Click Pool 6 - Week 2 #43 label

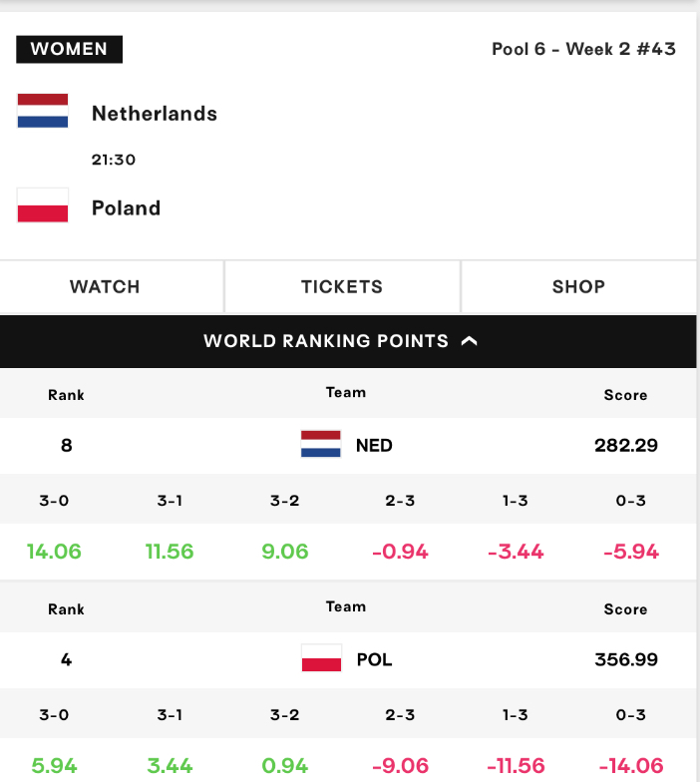click(x=584, y=49)
